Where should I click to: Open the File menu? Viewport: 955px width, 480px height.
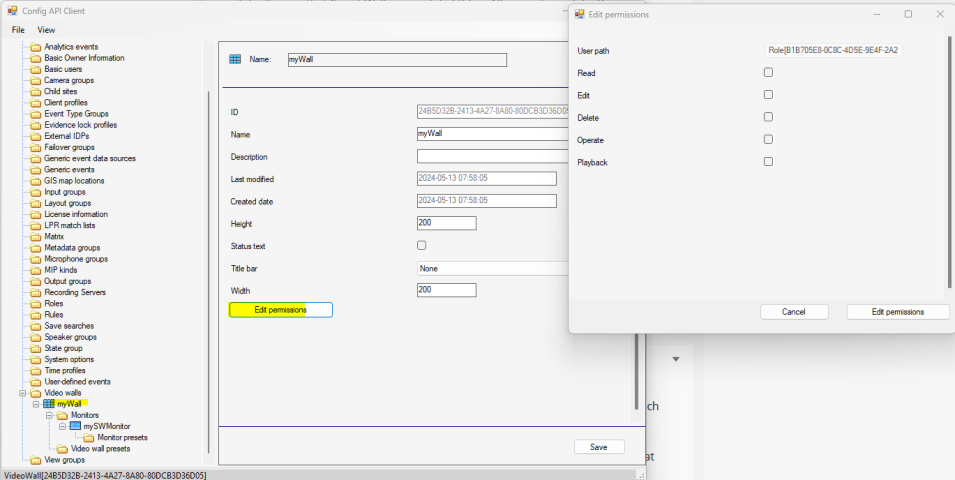click(x=18, y=30)
